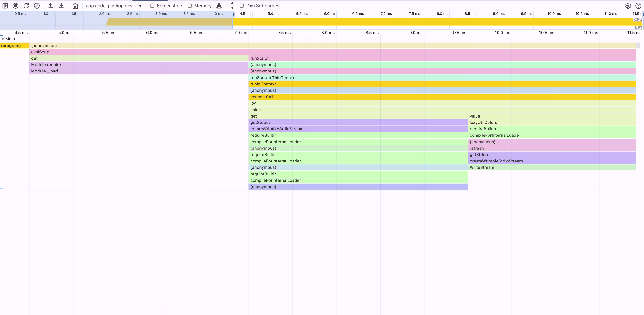Click the overview range handle at 4.2 ms

pyautogui.click(x=233, y=14)
